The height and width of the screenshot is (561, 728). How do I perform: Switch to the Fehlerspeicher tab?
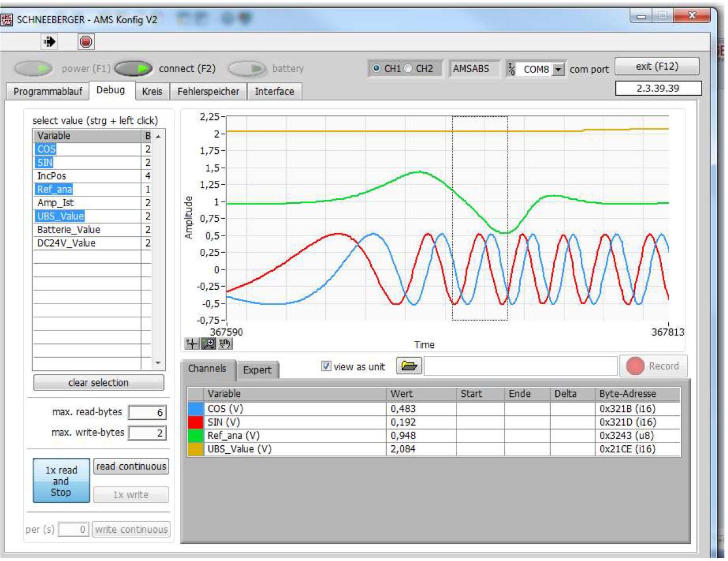[x=208, y=92]
